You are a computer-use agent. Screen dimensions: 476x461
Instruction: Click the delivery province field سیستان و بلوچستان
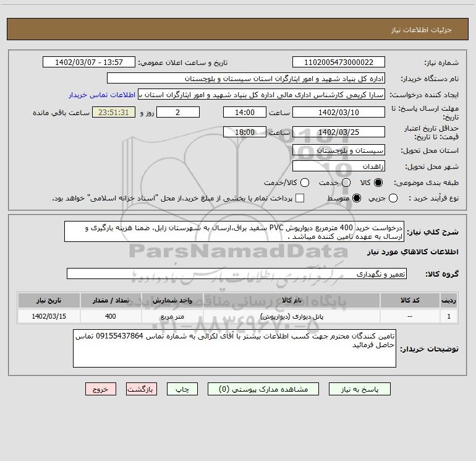tap(339, 150)
